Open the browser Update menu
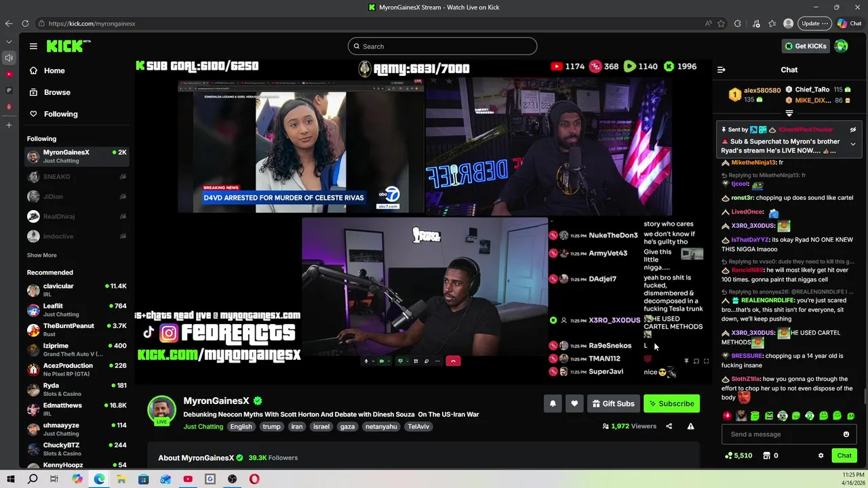 (x=814, y=23)
